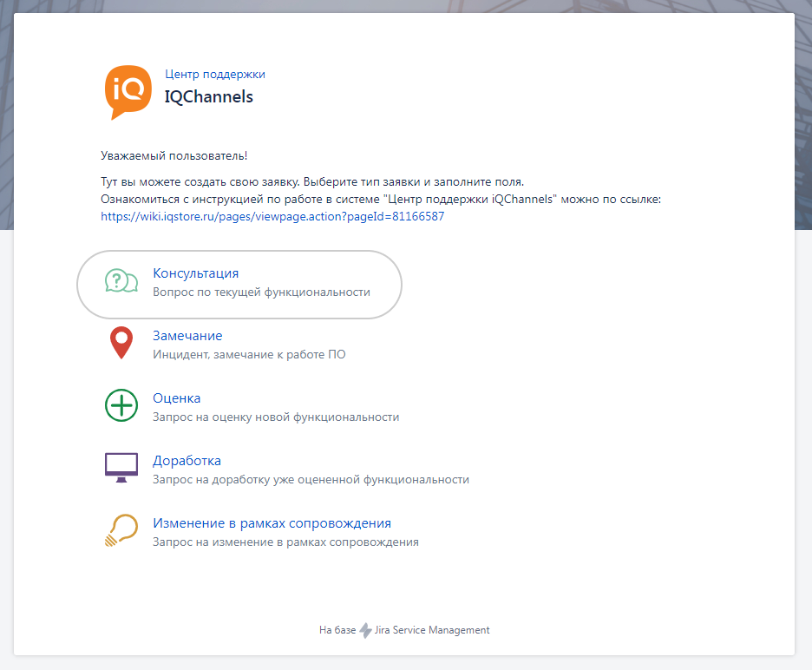The image size is (812, 670).
Task: Click text "Запрос на оценку новой функциональности"
Action: pos(276,417)
